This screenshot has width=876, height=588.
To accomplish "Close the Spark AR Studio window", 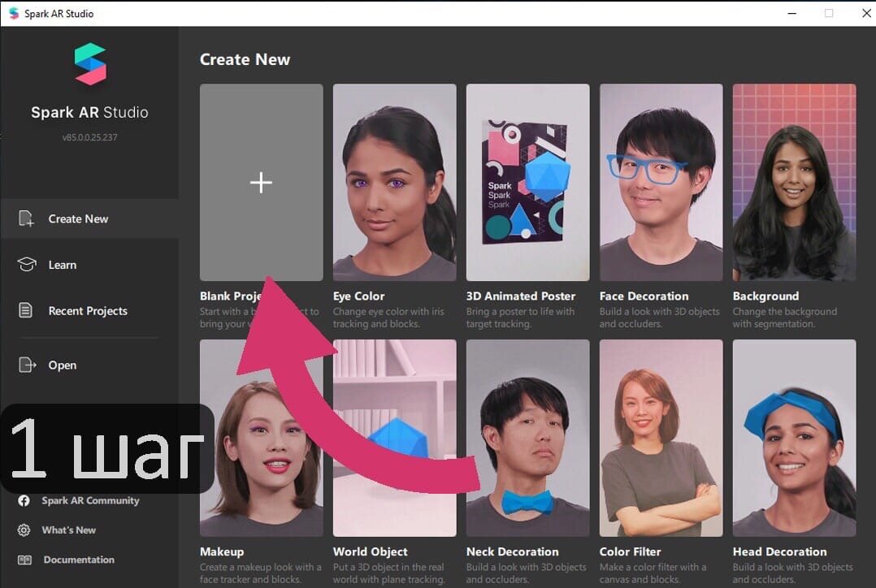I will point(866,14).
